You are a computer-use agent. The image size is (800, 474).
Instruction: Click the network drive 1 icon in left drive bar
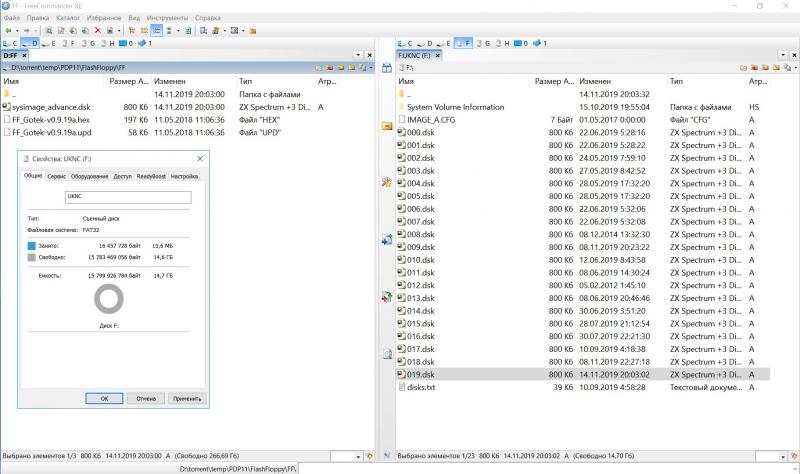coord(145,44)
